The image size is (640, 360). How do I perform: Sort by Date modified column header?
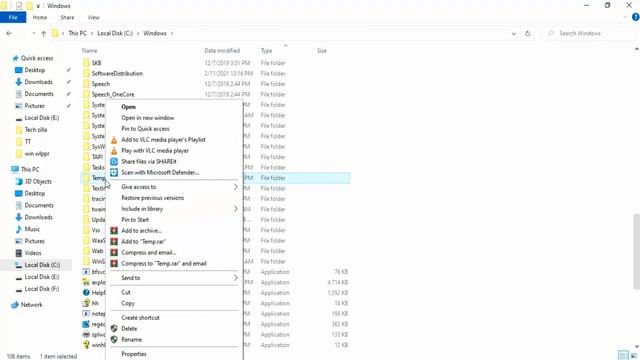point(222,51)
